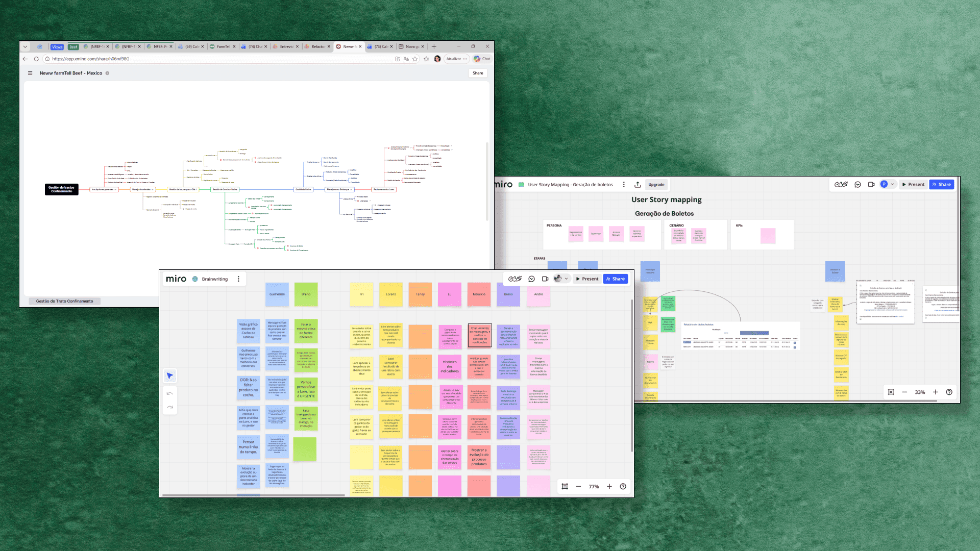
Task: Expand the P avatar dropdown in User Story Mapping
Action: pyautogui.click(x=892, y=185)
